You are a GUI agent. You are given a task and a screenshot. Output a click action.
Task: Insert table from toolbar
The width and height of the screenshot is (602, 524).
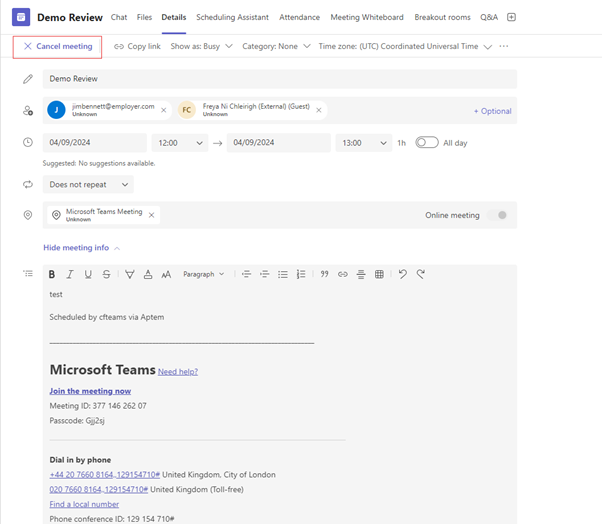coord(379,274)
